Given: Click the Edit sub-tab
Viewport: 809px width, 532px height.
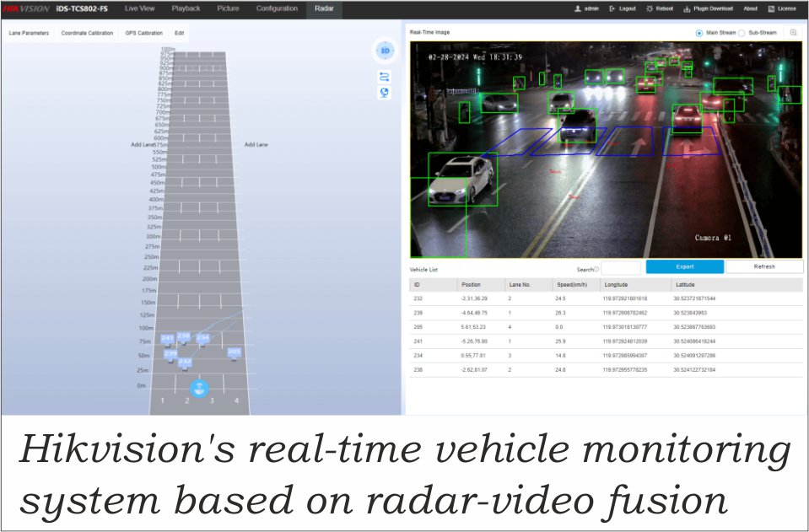Looking at the screenshot, I should [179, 33].
